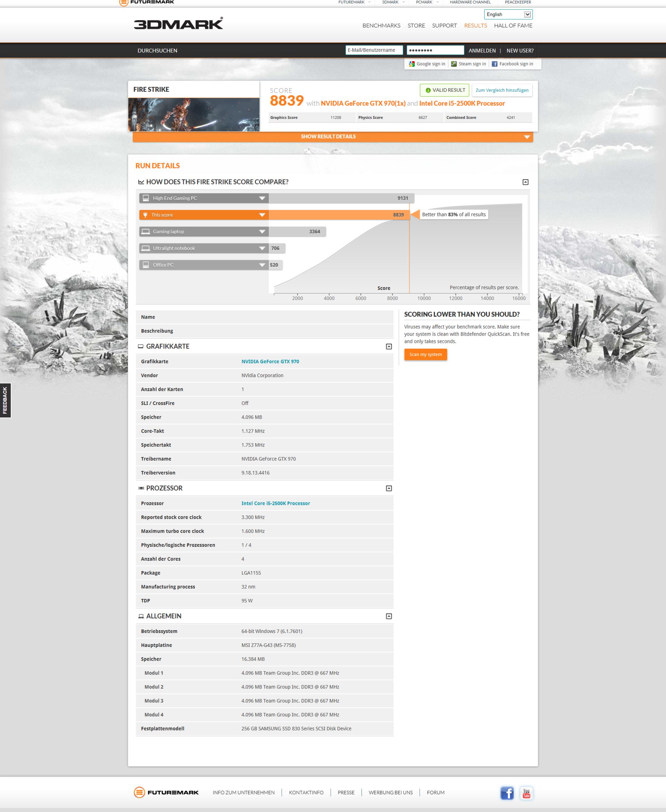This screenshot has width=666, height=812.
Task: Open the Presse footer link
Action: [x=346, y=793]
